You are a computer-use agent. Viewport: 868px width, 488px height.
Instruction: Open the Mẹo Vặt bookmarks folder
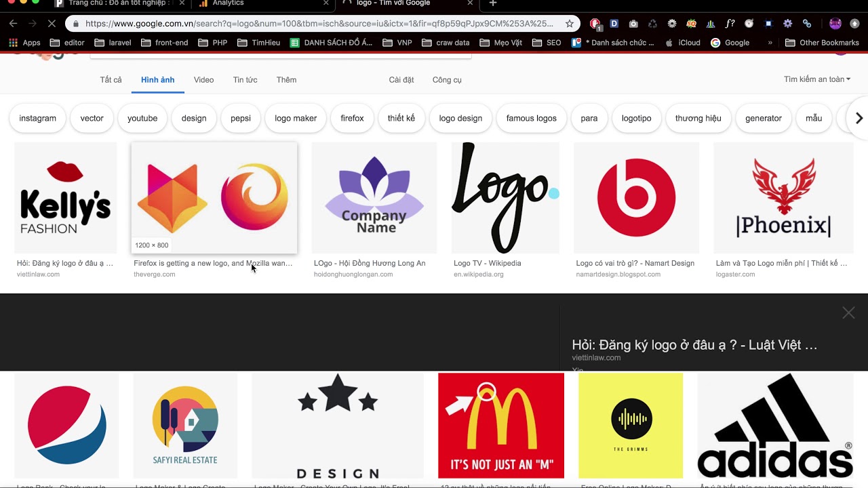[x=501, y=43]
